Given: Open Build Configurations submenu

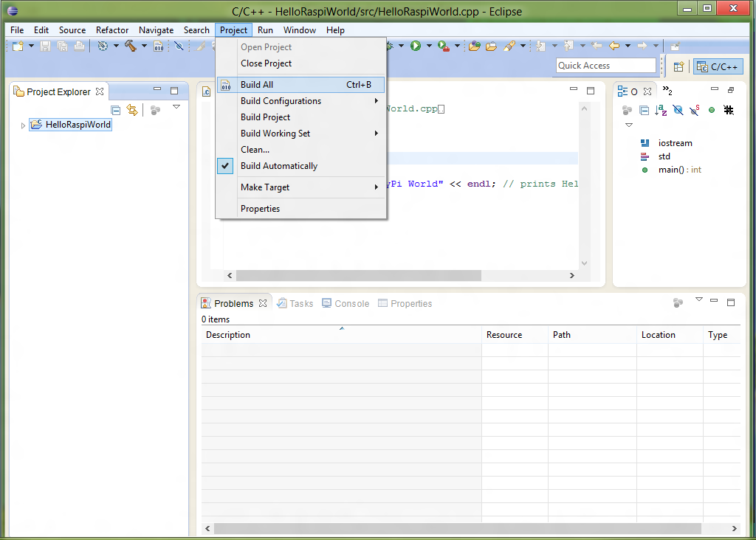Looking at the screenshot, I should [301, 100].
